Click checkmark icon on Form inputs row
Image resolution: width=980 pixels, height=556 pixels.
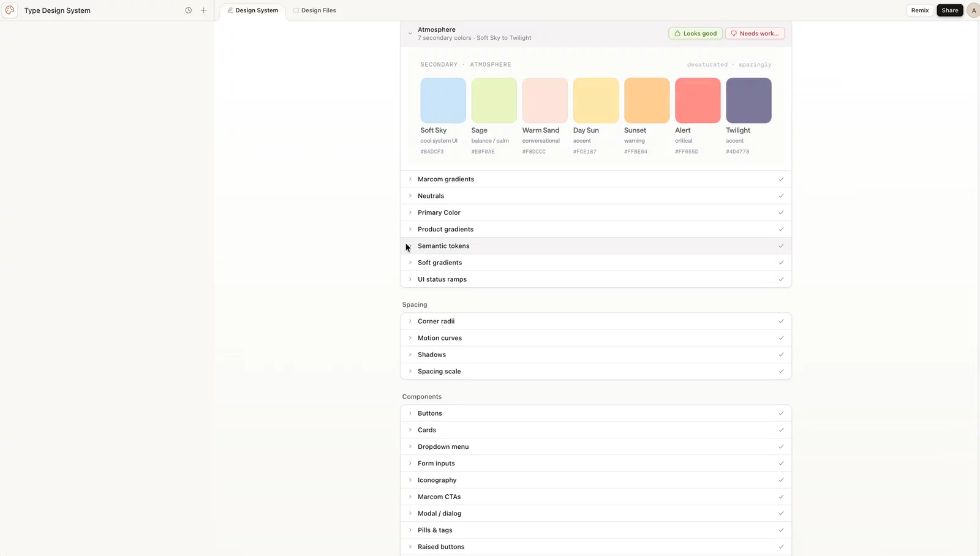pyautogui.click(x=781, y=464)
